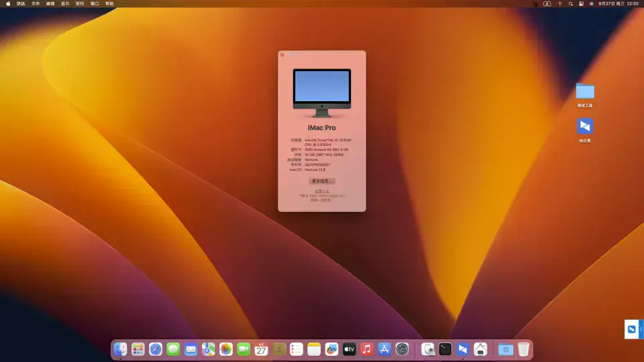
Task: Open the Help (帮助) menu
Action: tap(109, 4)
